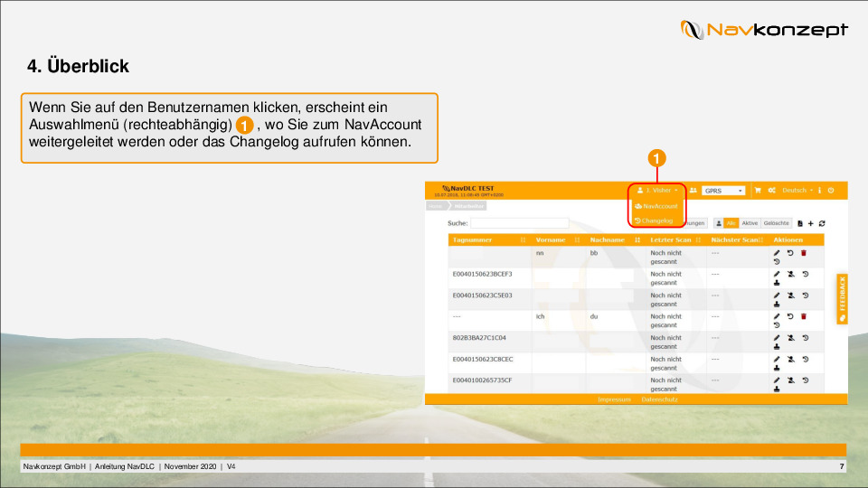Click the document export icon
This screenshot has width=868, height=488.
coord(800,223)
